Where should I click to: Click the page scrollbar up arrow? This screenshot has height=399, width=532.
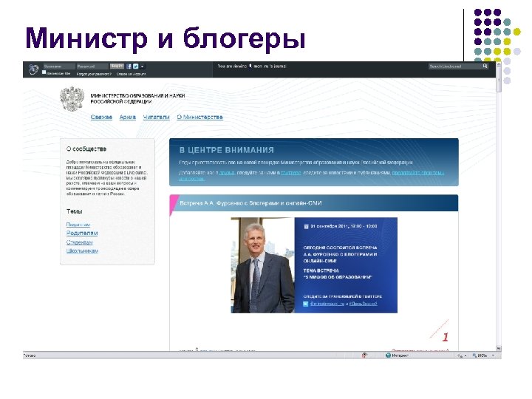point(499,64)
